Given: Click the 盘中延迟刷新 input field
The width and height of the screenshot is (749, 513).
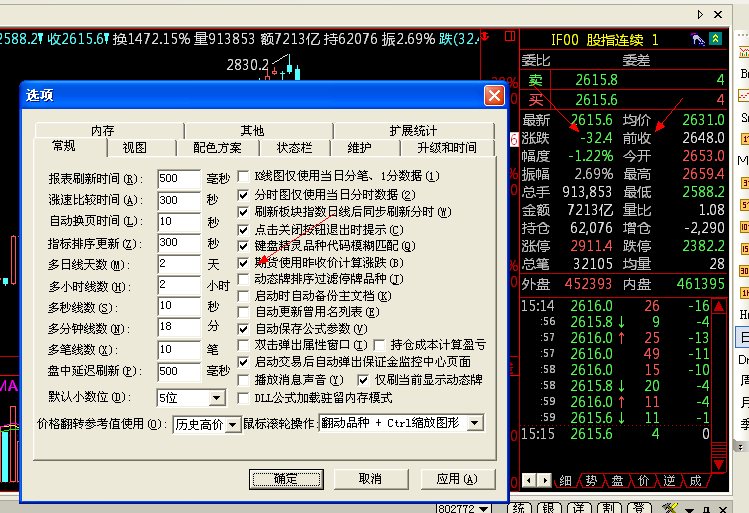Looking at the screenshot, I should coord(179,371).
